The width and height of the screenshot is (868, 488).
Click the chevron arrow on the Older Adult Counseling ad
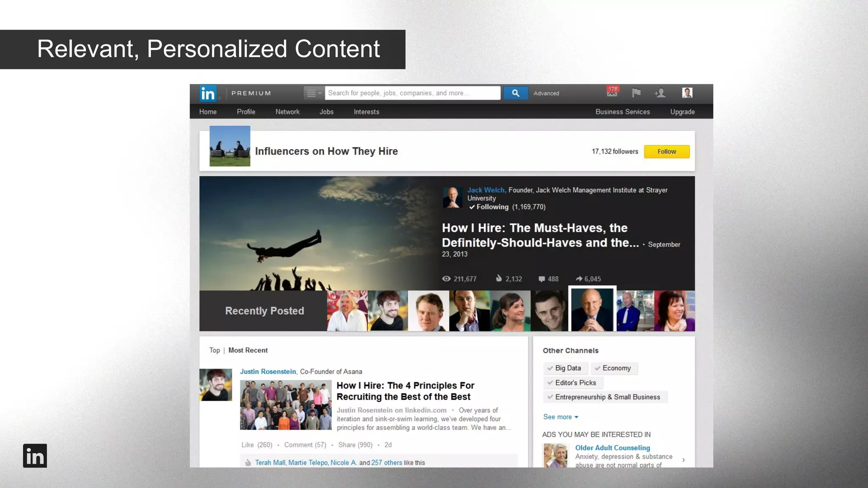[684, 460]
